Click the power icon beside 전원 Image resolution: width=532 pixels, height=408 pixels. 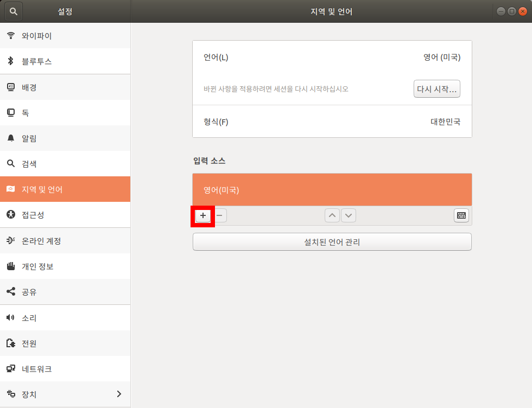(x=11, y=343)
